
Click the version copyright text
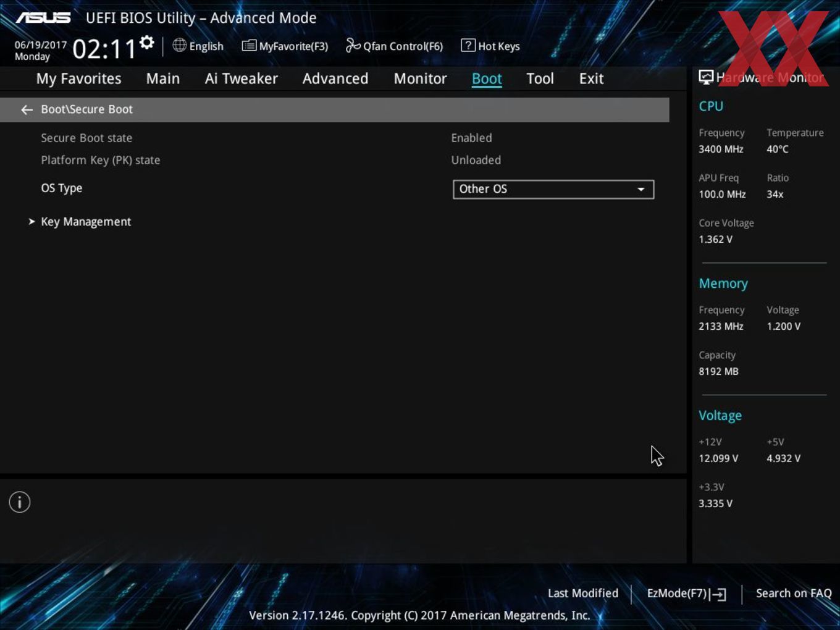tap(419, 616)
